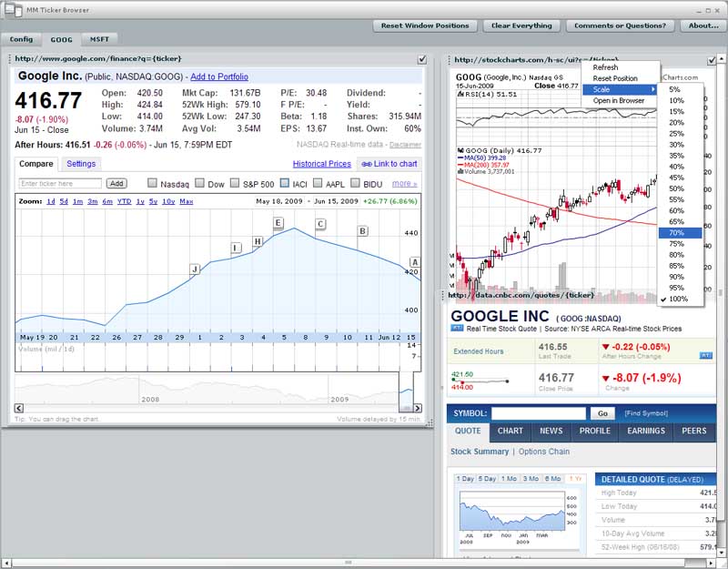This screenshot has width=728, height=569.
Task: Click the left arrow of the bottom scrollbar
Action: [x=6, y=563]
